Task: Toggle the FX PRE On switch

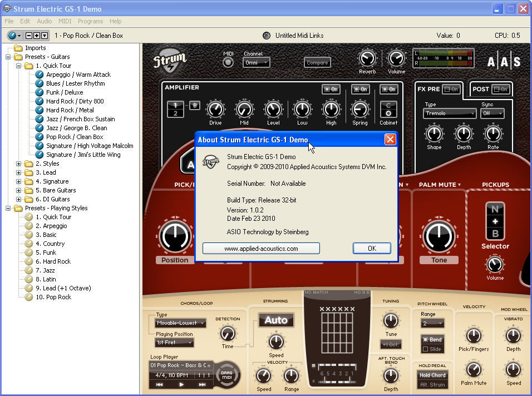Action: (x=451, y=89)
